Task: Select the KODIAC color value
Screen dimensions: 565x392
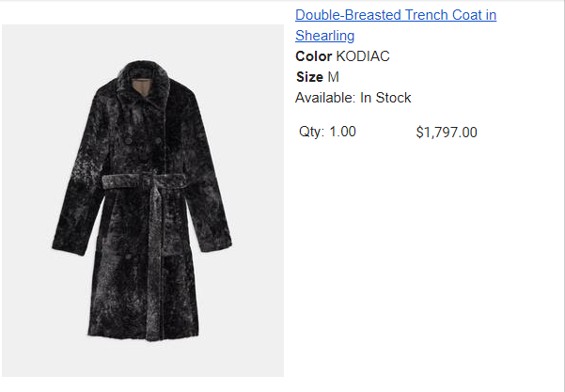Action: click(x=363, y=56)
